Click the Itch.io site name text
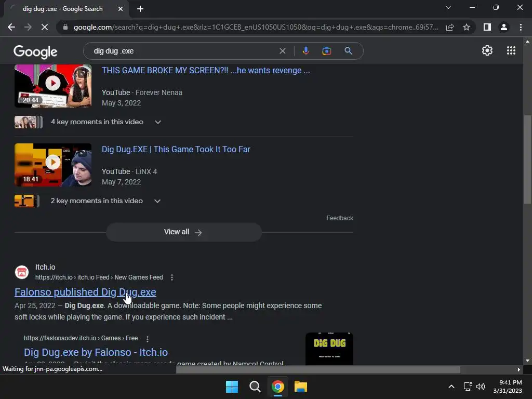Screen dimensions: 532x399 click(45, 268)
